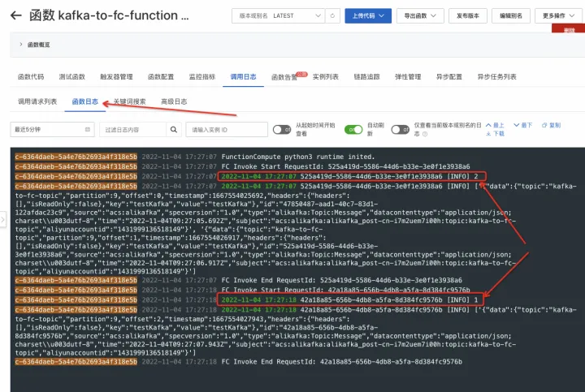Switch to the 测试函数 tab
Image resolution: width=585 pixels, height=392 pixels.
click(x=72, y=77)
